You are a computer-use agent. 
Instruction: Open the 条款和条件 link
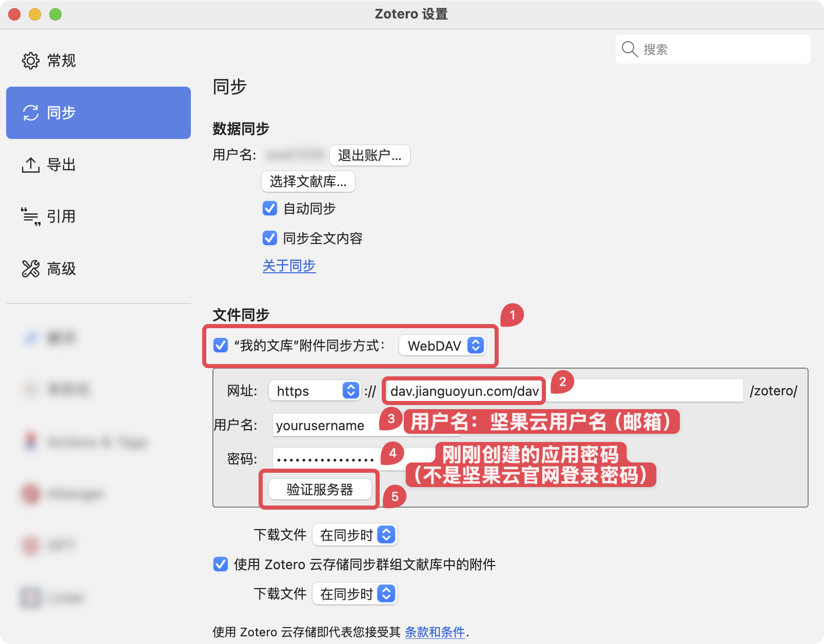pyautogui.click(x=434, y=632)
